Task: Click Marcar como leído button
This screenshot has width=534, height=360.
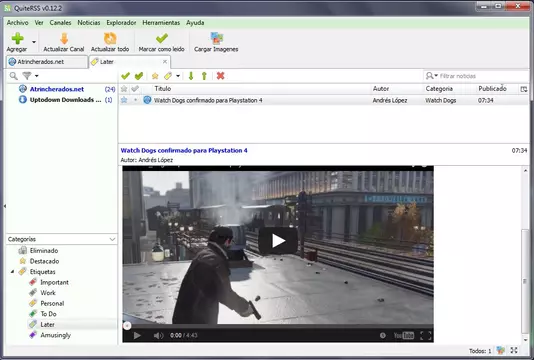Action: [161, 43]
